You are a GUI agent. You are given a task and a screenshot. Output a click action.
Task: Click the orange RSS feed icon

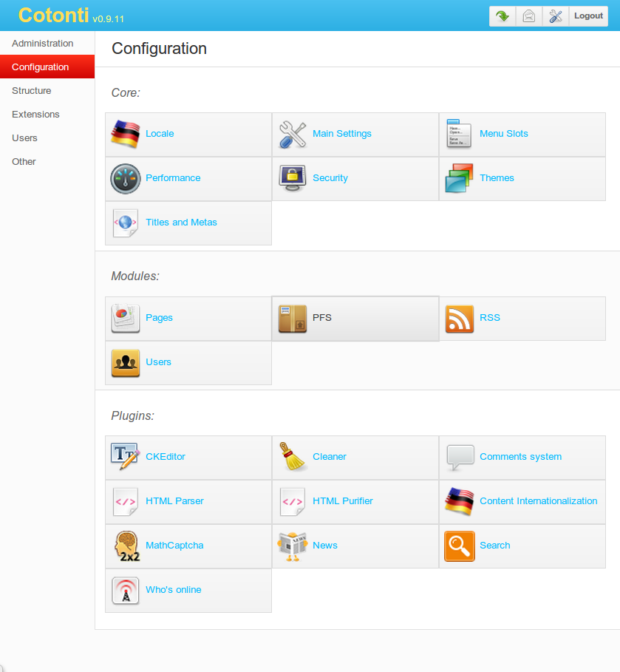(460, 319)
